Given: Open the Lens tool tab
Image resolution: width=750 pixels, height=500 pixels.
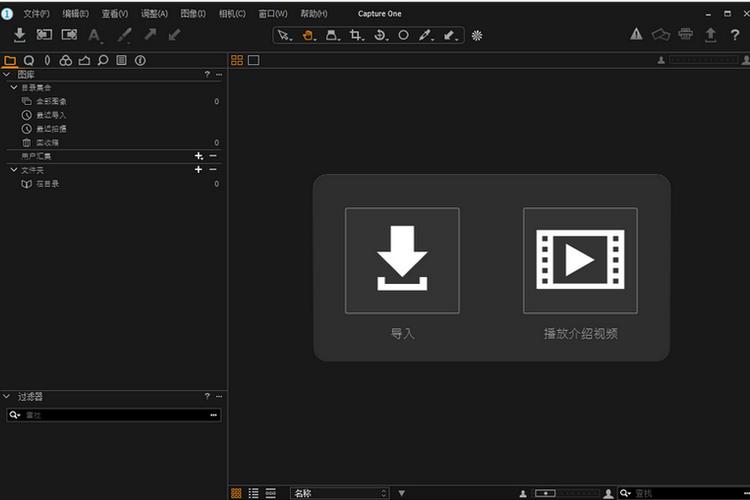Looking at the screenshot, I should click(x=47, y=60).
